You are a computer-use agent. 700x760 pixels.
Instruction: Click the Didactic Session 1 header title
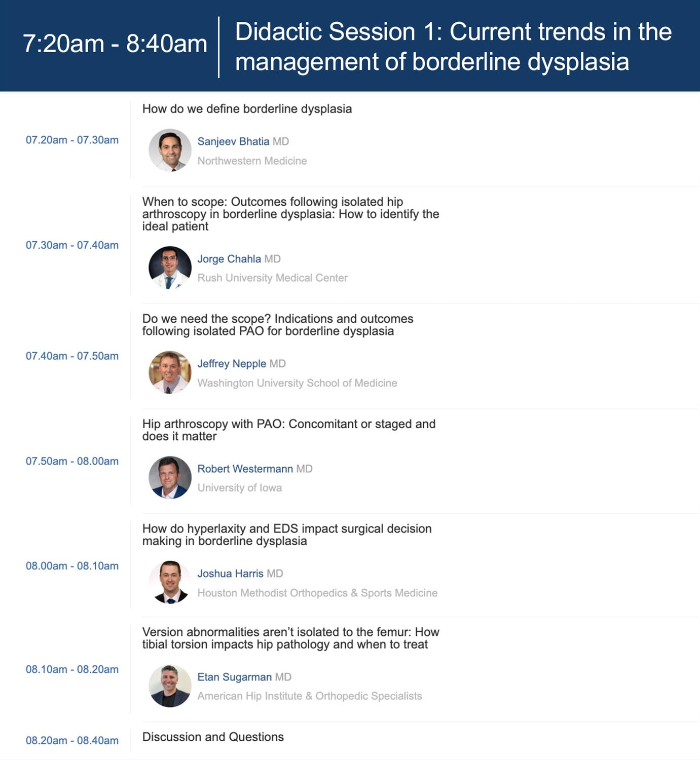tap(453, 46)
